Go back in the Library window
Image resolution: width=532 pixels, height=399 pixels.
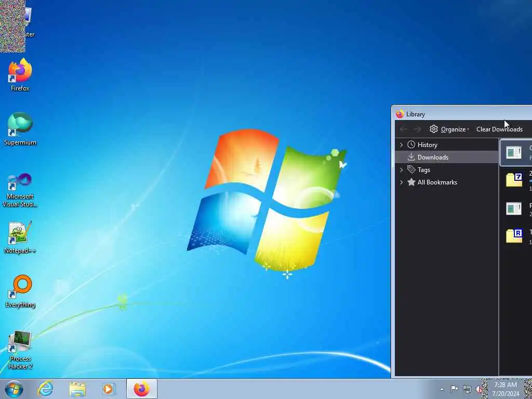(x=403, y=129)
